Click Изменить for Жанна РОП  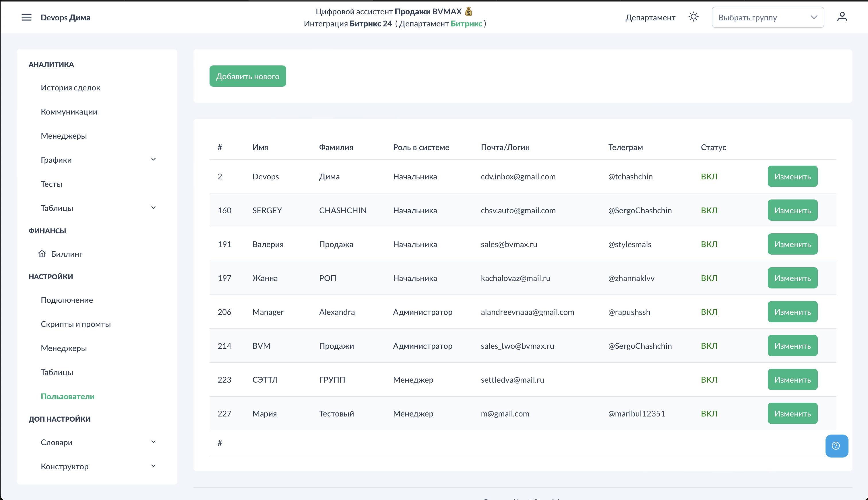click(792, 278)
